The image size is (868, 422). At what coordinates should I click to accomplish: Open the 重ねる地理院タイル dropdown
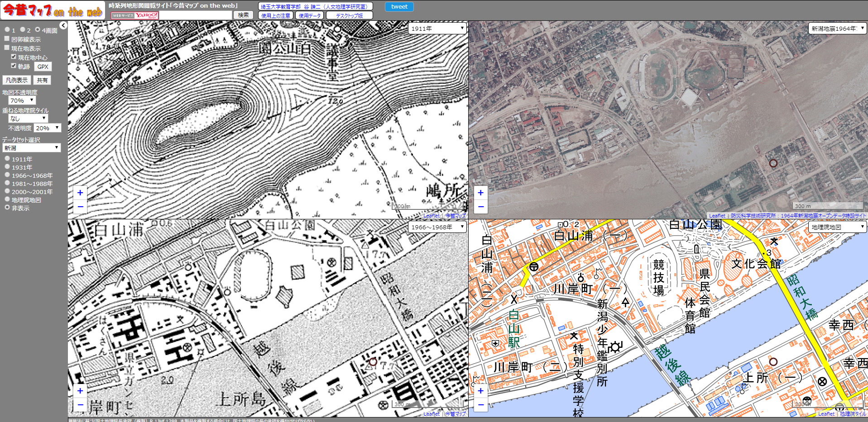point(28,119)
